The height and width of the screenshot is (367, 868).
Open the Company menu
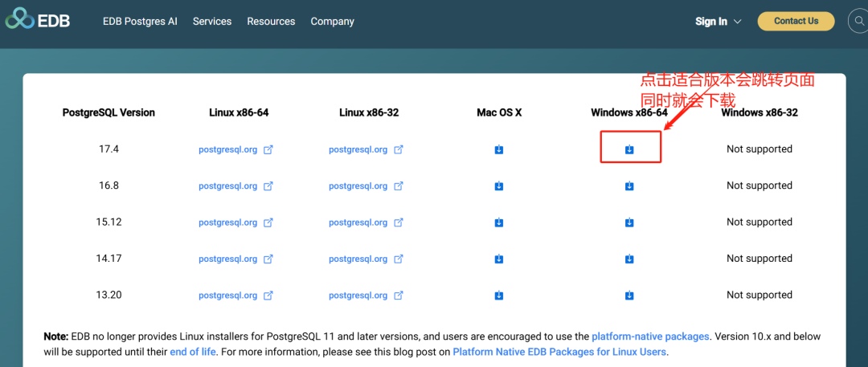tap(332, 22)
